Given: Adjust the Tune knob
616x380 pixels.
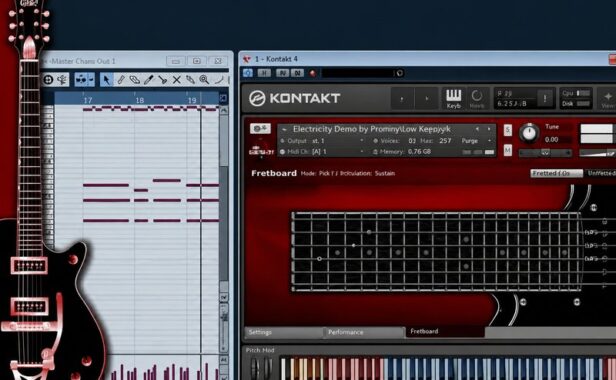Looking at the screenshot, I should tap(529, 133).
